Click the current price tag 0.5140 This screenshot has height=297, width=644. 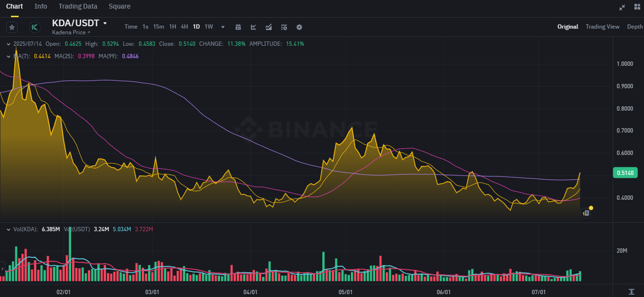pos(625,173)
